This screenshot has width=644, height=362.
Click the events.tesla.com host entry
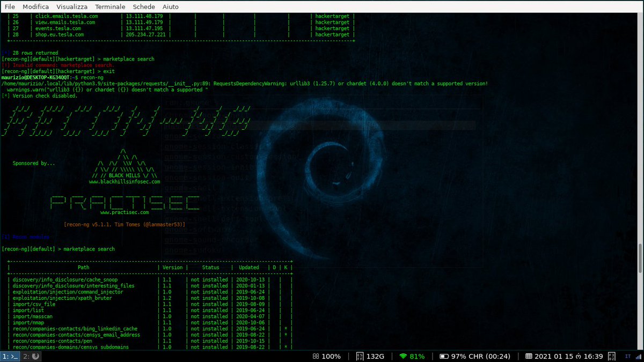tap(57, 28)
